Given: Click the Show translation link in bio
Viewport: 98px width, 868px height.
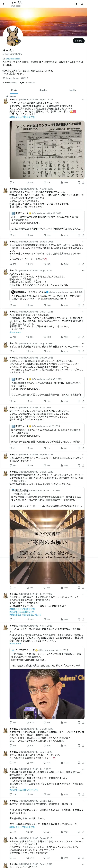Looking at the screenshot, I should pos(13,59).
